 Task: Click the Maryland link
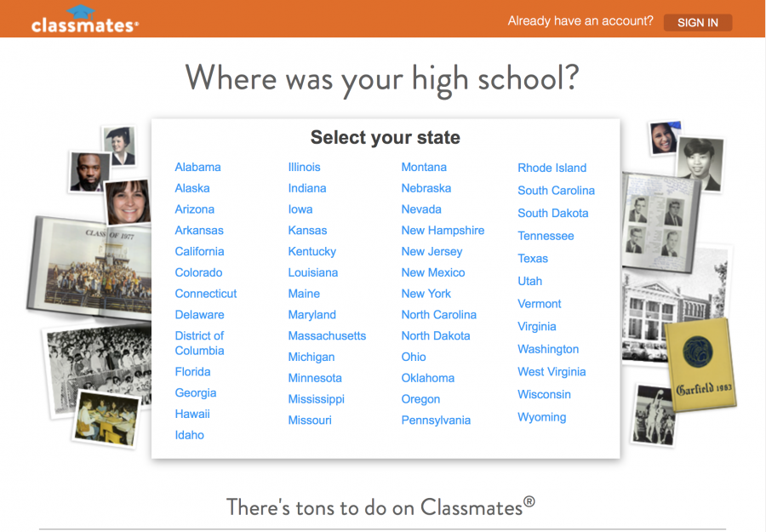coord(312,314)
